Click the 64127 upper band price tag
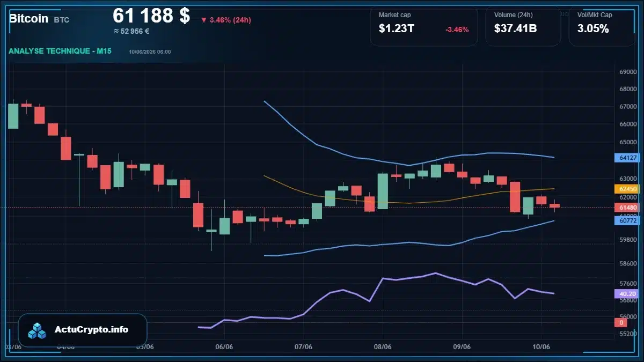Image resolution: width=644 pixels, height=362 pixels. 627,158
